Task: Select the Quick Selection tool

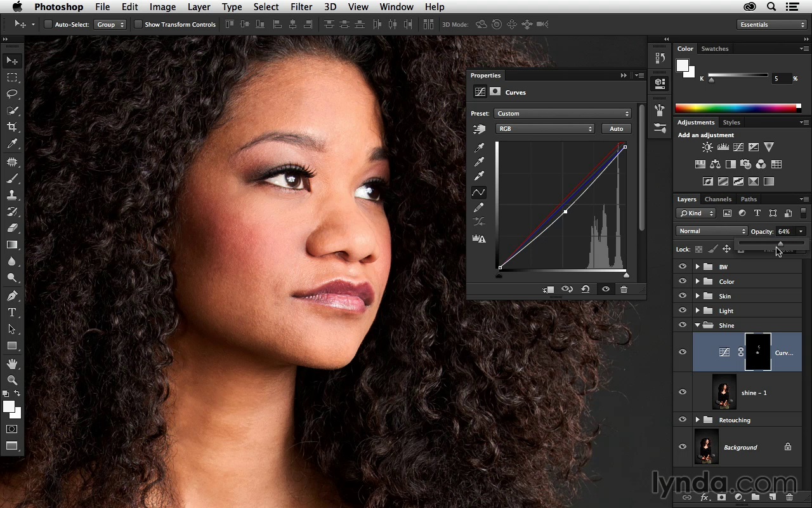Action: point(12,110)
